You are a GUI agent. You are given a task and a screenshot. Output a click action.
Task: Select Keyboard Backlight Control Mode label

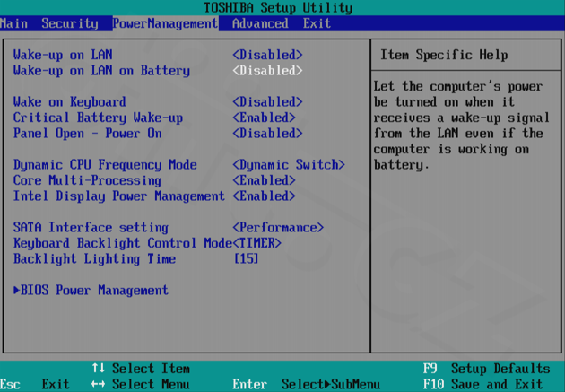tap(123, 243)
